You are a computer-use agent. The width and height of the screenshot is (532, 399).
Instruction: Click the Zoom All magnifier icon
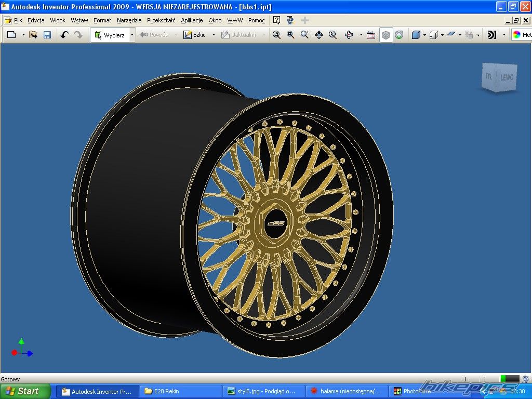[x=277, y=35]
